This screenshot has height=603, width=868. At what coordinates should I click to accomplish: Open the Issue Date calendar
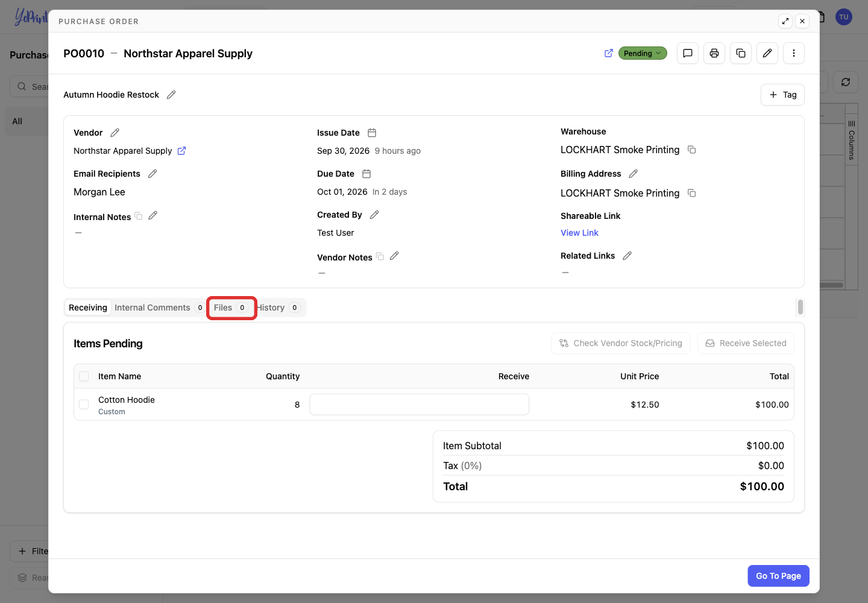(x=372, y=133)
